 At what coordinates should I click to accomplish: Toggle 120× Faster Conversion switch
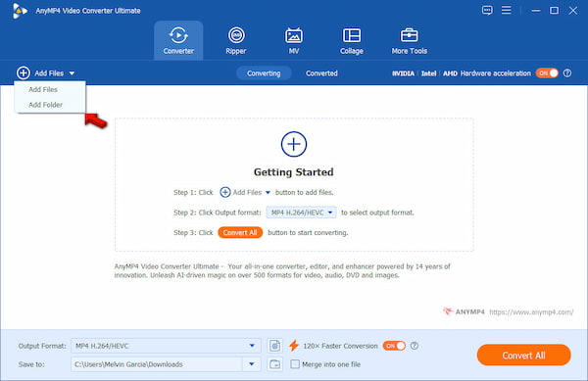pyautogui.click(x=394, y=346)
